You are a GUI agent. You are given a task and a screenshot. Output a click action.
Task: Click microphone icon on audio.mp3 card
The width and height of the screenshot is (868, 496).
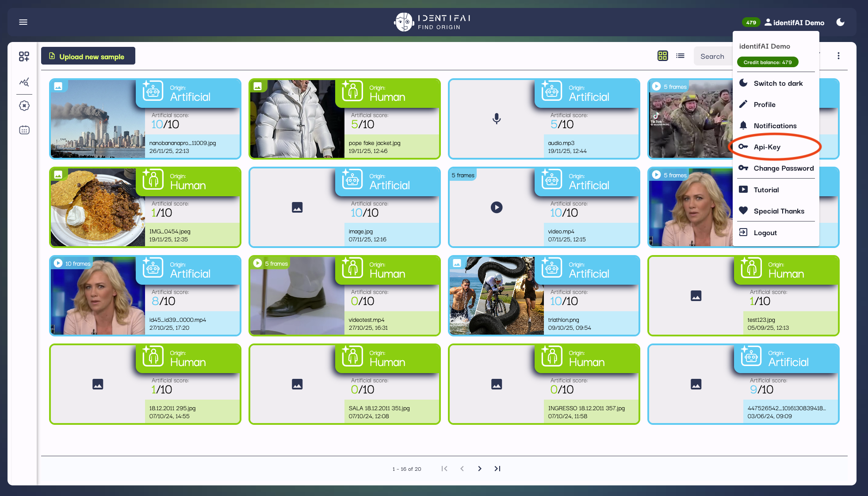(x=496, y=118)
